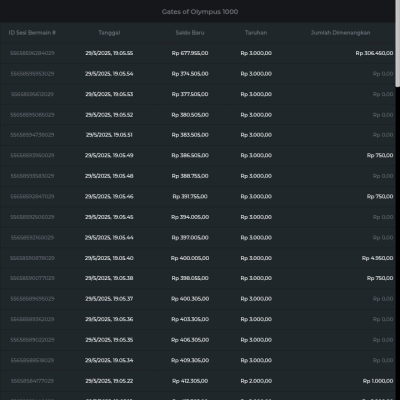Click the Rp 677.955,00 balance cell
The image size is (400, 400).
click(x=190, y=53)
